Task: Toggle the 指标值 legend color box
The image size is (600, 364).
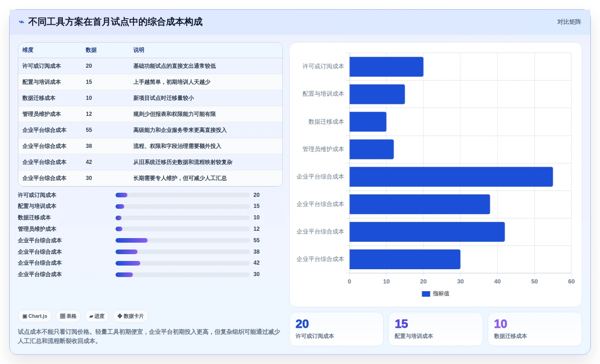Action: coord(426,294)
